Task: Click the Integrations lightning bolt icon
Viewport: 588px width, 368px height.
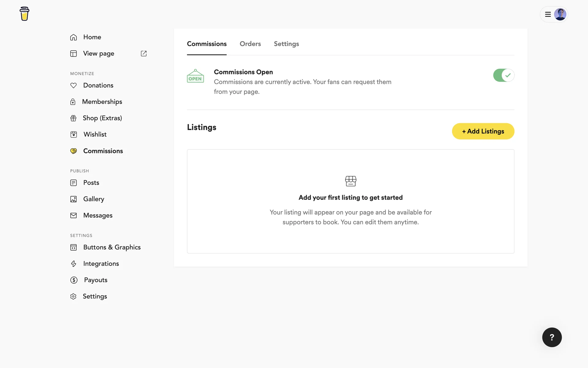Action: pyautogui.click(x=73, y=264)
